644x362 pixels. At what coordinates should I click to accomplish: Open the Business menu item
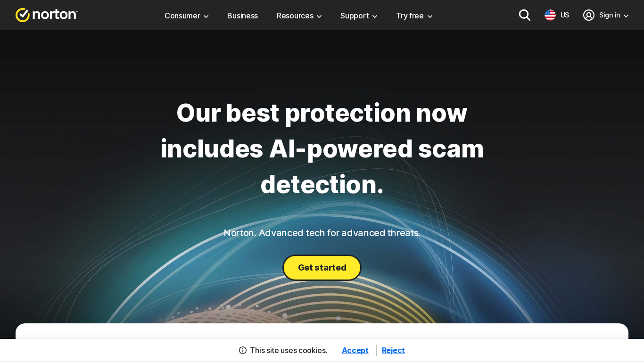[242, 16]
